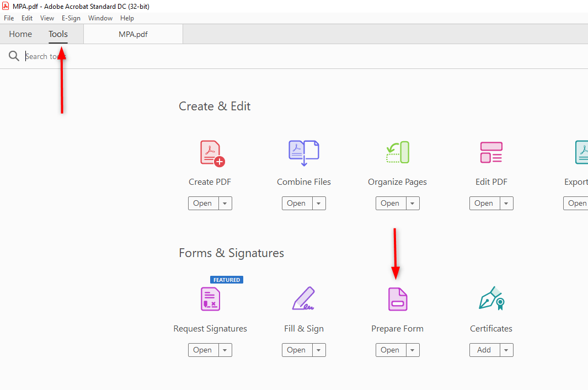Select the Combine Files icon
Screen dimensions: 588x390
click(304, 153)
